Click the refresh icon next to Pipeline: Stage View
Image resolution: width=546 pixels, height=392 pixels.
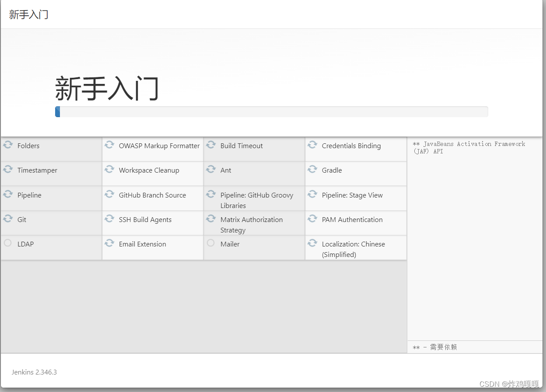pos(312,194)
